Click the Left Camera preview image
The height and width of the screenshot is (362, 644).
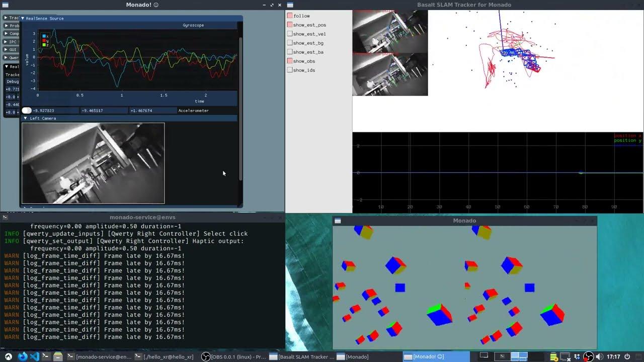93,163
